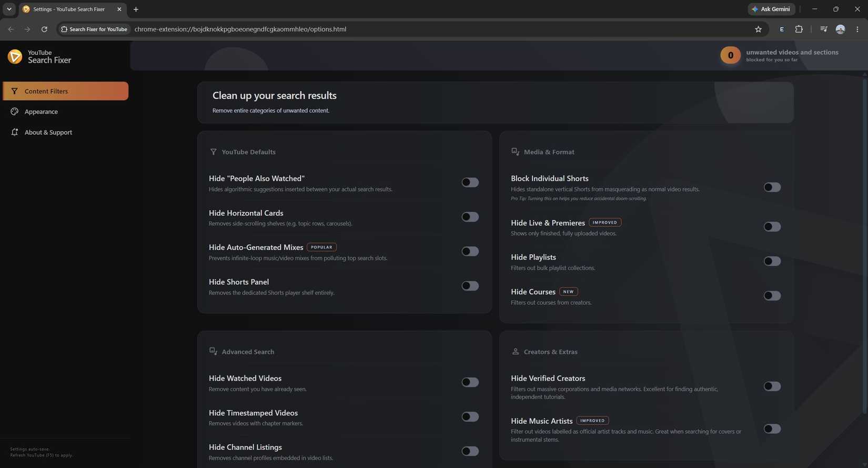Click the NEW badge beside Hide Courses
The image size is (868, 468).
(x=568, y=292)
